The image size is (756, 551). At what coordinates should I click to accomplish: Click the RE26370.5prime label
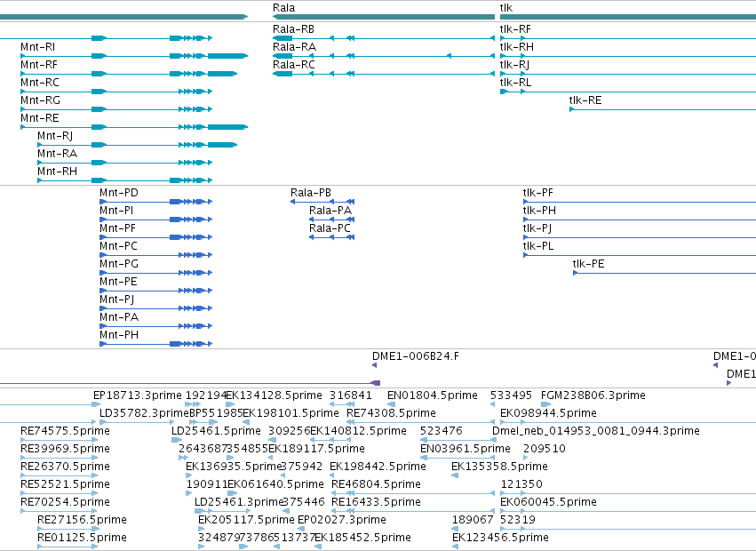tap(65, 467)
